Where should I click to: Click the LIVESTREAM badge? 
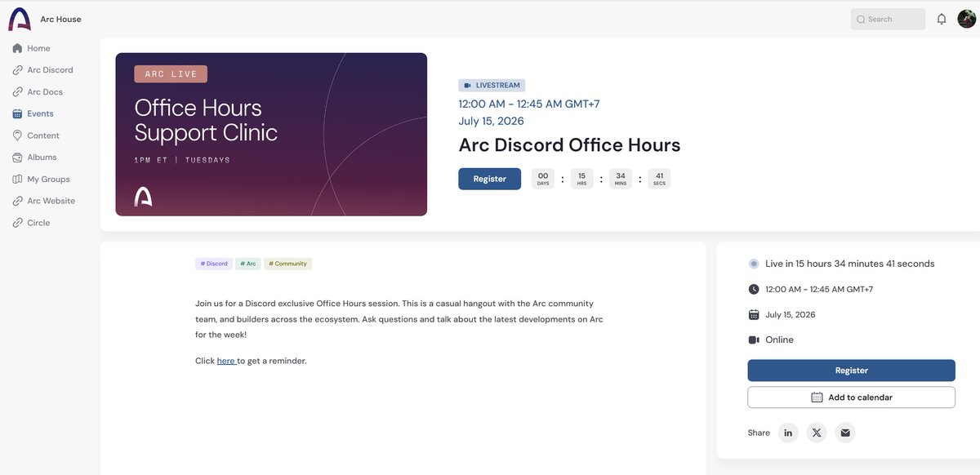tap(492, 85)
